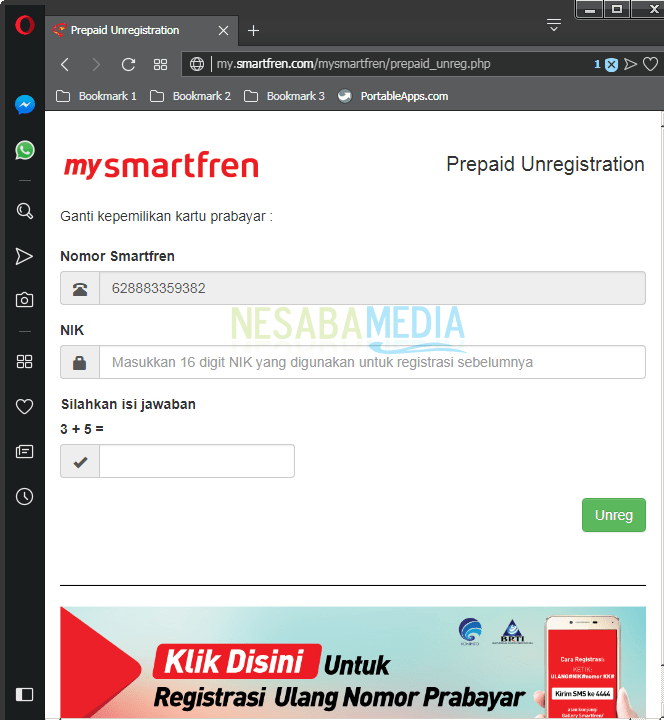Minimize the Opera window
This screenshot has width=664, height=720.
click(x=590, y=9)
